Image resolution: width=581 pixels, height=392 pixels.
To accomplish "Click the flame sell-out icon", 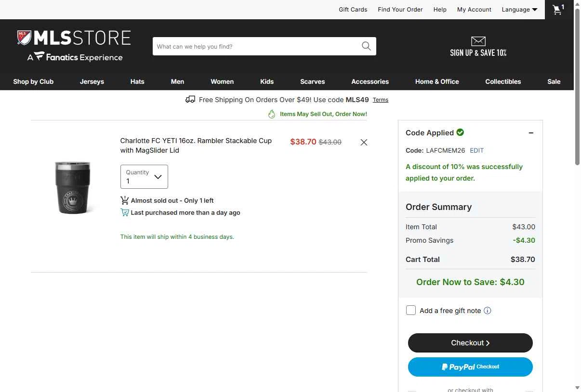I will point(272,114).
